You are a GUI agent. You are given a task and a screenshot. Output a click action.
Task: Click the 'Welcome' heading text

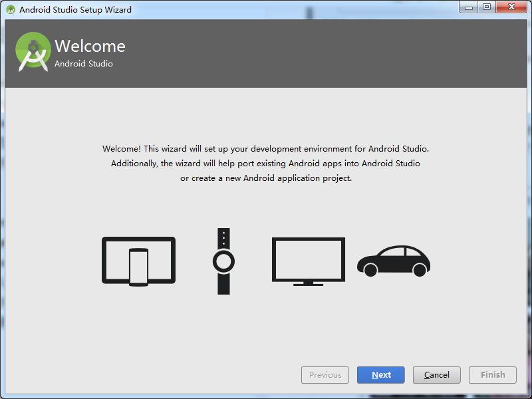(x=90, y=46)
